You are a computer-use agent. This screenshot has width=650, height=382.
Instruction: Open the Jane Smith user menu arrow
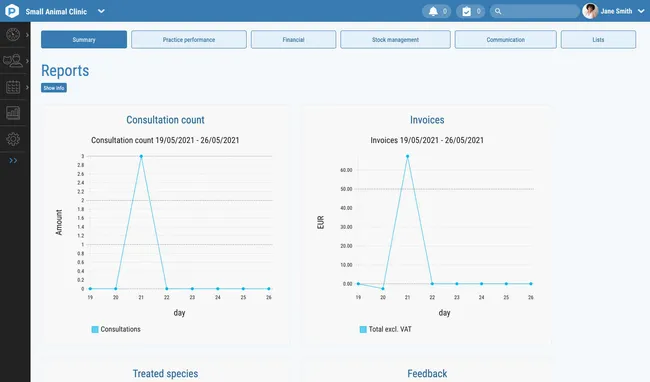point(641,11)
